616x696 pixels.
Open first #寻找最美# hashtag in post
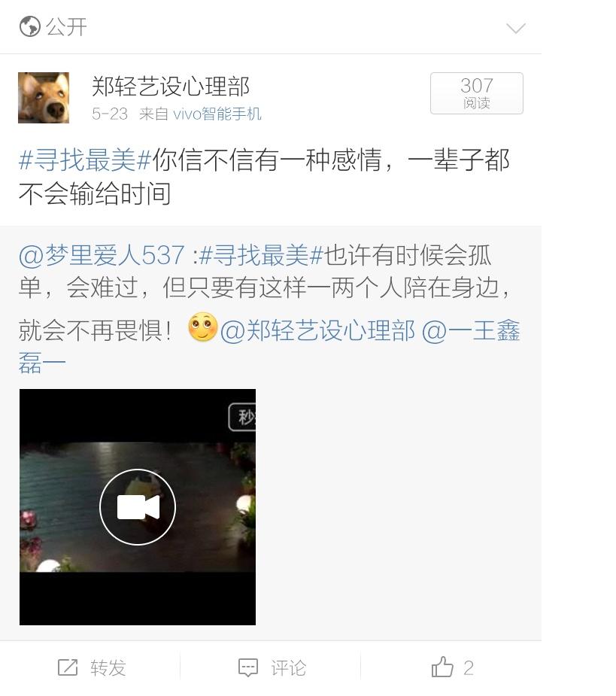85,160
